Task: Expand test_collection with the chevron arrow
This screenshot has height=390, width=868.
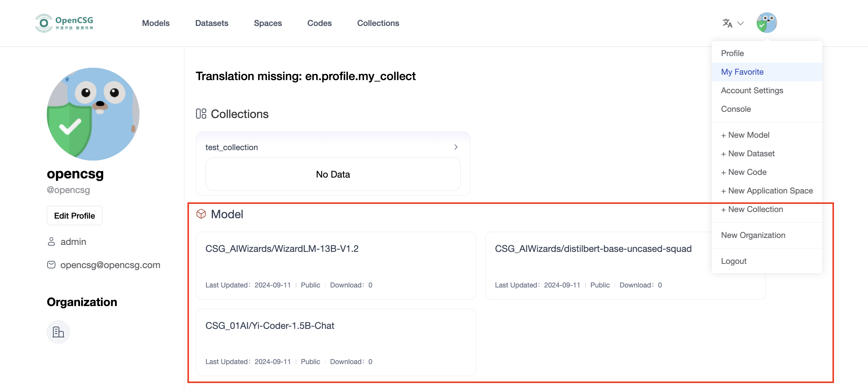Action: [x=456, y=147]
